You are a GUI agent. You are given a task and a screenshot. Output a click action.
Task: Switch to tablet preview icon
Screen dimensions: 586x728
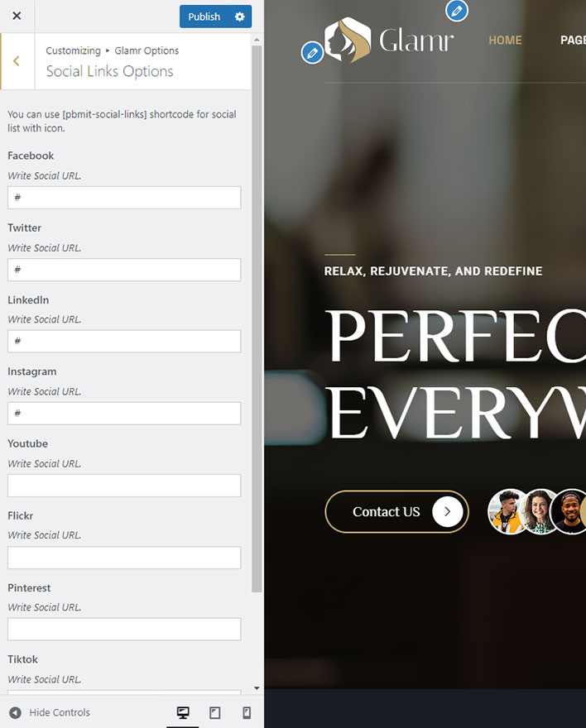point(214,712)
